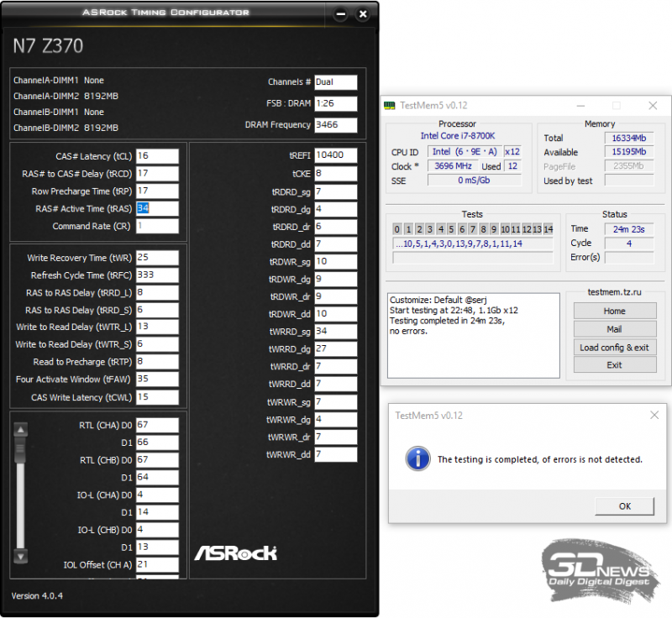Click the scrollbar up arrow in RTL panel
Screen dimensions: 672x618
21,429
